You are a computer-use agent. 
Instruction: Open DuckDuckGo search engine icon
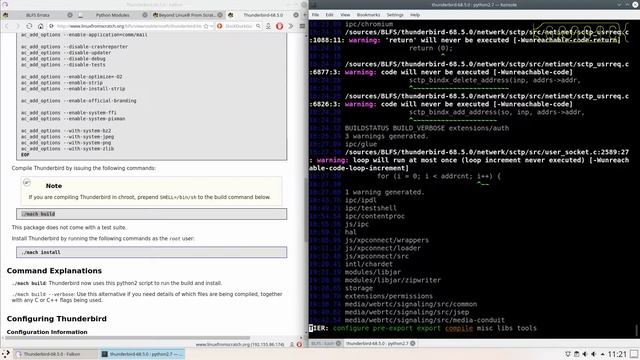tap(220, 26)
